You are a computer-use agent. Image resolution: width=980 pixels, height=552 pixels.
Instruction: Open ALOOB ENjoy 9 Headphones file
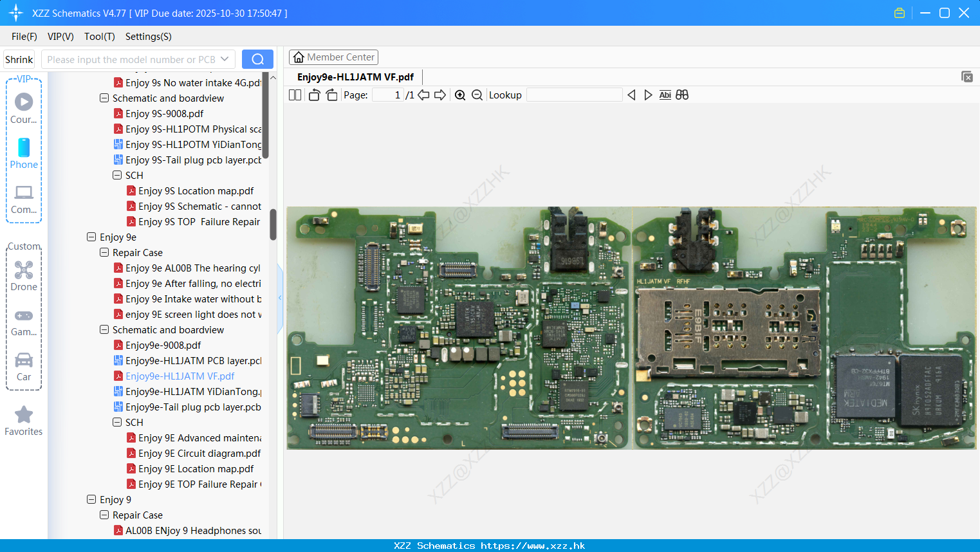pos(194,530)
